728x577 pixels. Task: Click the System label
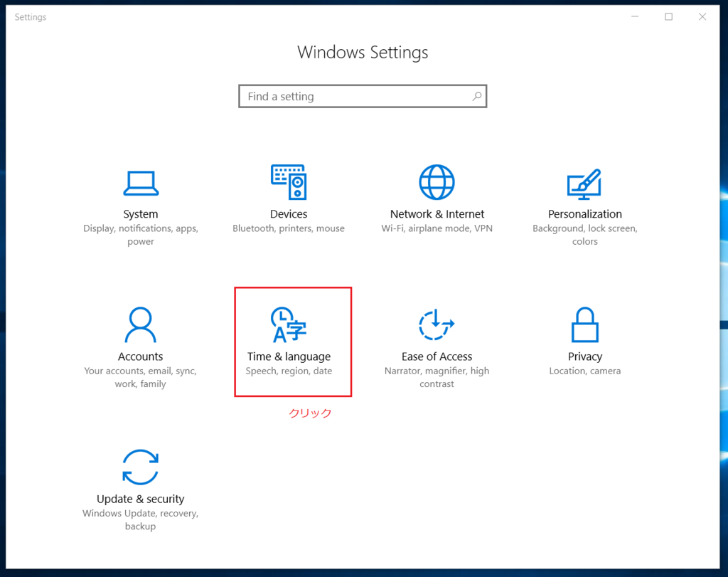point(141,214)
